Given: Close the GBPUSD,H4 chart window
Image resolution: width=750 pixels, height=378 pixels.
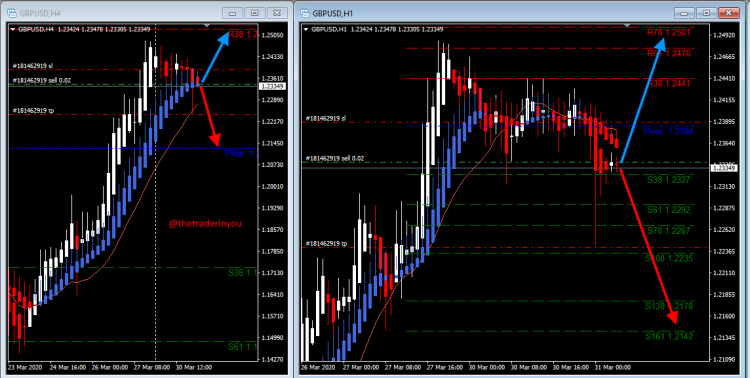Looking at the screenshot, I should click(277, 13).
